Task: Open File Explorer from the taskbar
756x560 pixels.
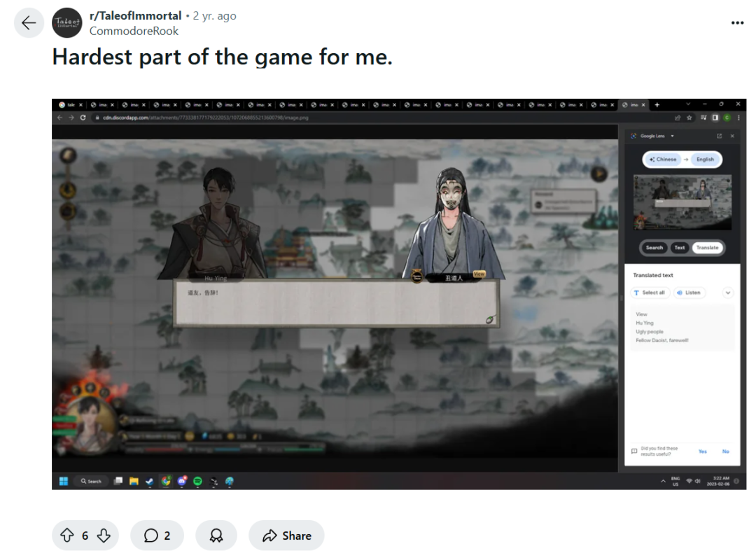Action: click(134, 481)
